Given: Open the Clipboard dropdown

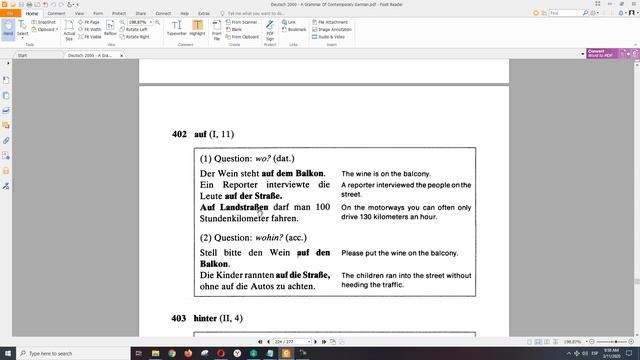Looking at the screenshot, I should (45, 29).
